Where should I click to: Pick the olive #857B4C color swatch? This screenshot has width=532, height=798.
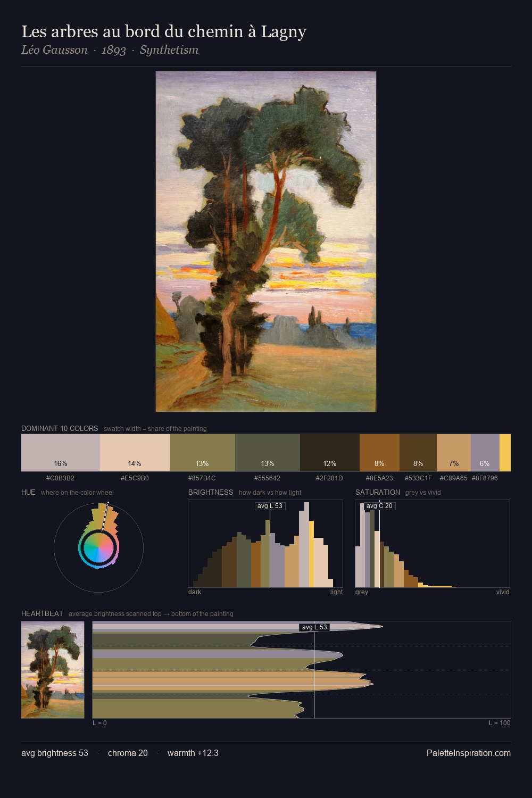pos(202,453)
